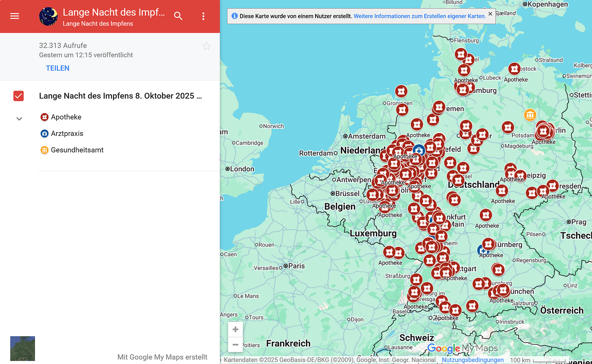Screen dimensions: 592x364
Task: Zoom out with the minus button
Action: [x=235, y=345]
